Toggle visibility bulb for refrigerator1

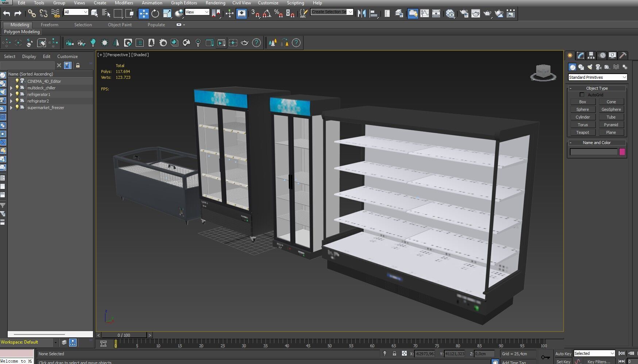[17, 94]
